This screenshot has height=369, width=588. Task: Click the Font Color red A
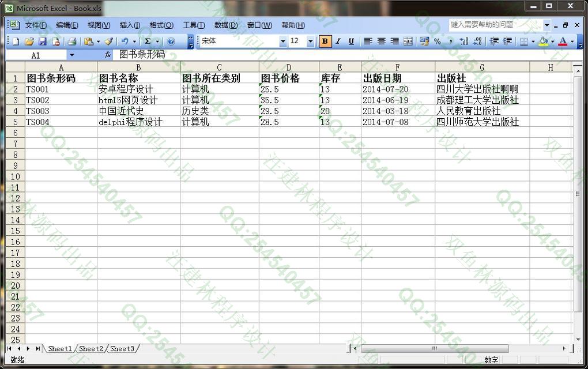pyautogui.click(x=563, y=42)
